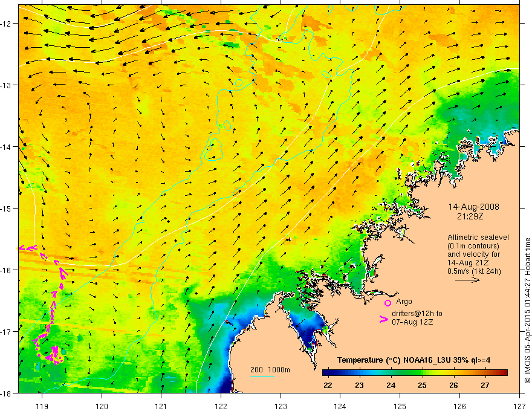The height and width of the screenshot is (411, 532).
Task: Click the 0.5m/s (1kt 24h) text
Action: point(474,271)
